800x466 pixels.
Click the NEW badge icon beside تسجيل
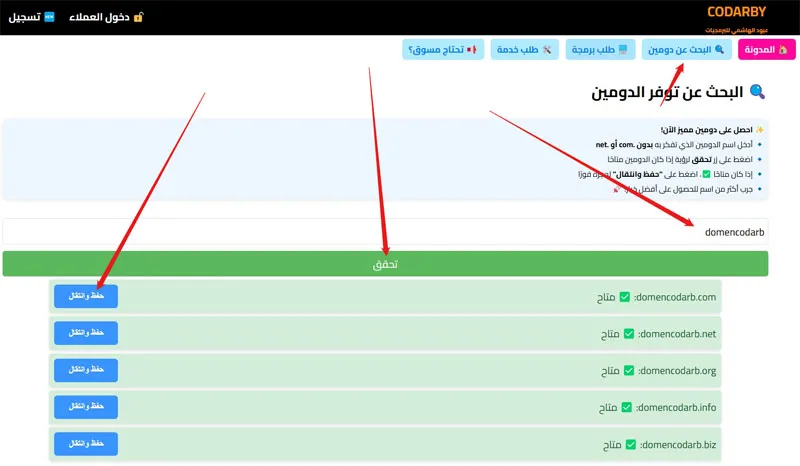click(x=49, y=17)
